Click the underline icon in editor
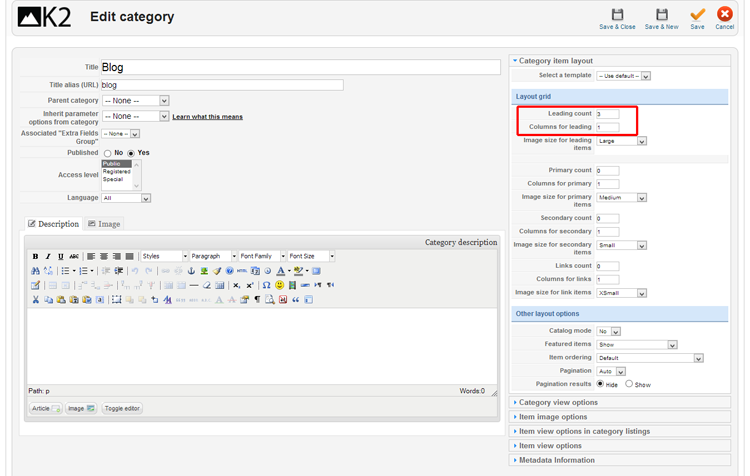The image size is (750, 476). click(x=61, y=257)
